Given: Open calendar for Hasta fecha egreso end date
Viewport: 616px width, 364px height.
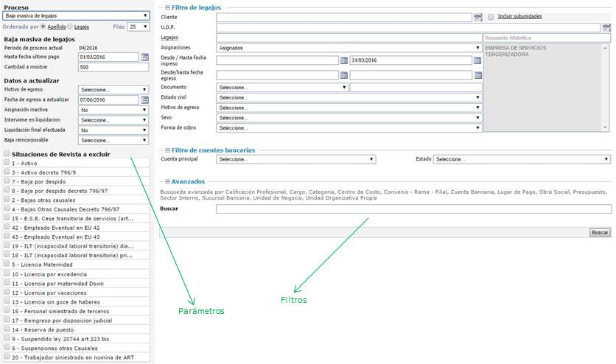Looking at the screenshot, I should pyautogui.click(x=477, y=74).
